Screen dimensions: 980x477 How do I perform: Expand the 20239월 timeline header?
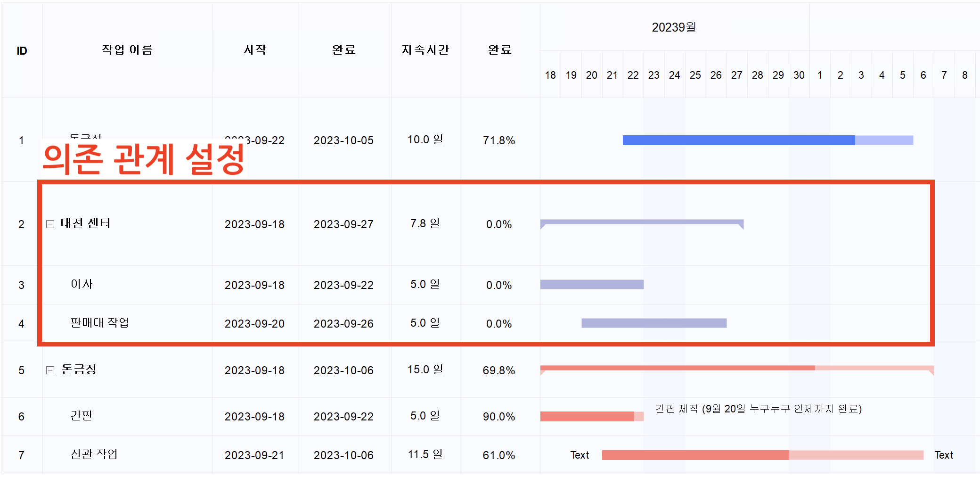[674, 27]
